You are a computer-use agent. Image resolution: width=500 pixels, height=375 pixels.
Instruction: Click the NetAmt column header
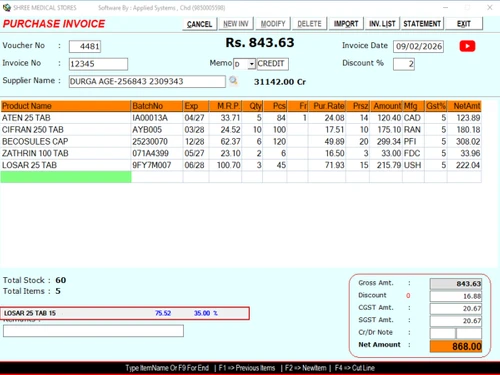click(x=464, y=106)
